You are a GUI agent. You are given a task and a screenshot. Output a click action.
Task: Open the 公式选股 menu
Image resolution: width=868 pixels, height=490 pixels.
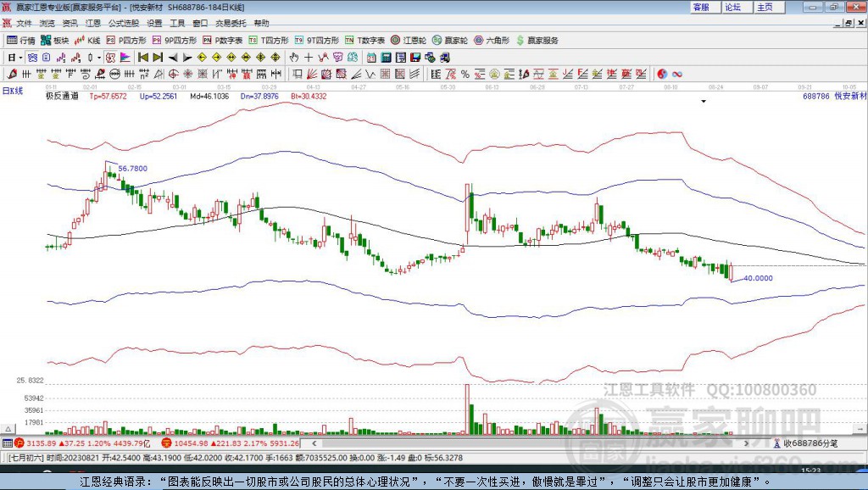(x=124, y=23)
